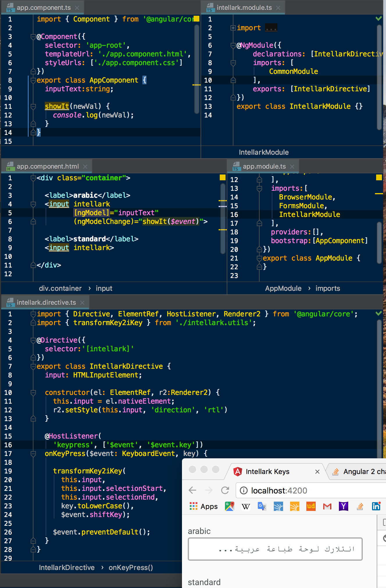
Task: Click the warning stripe mark in app.component.ts
Action: (196, 85)
